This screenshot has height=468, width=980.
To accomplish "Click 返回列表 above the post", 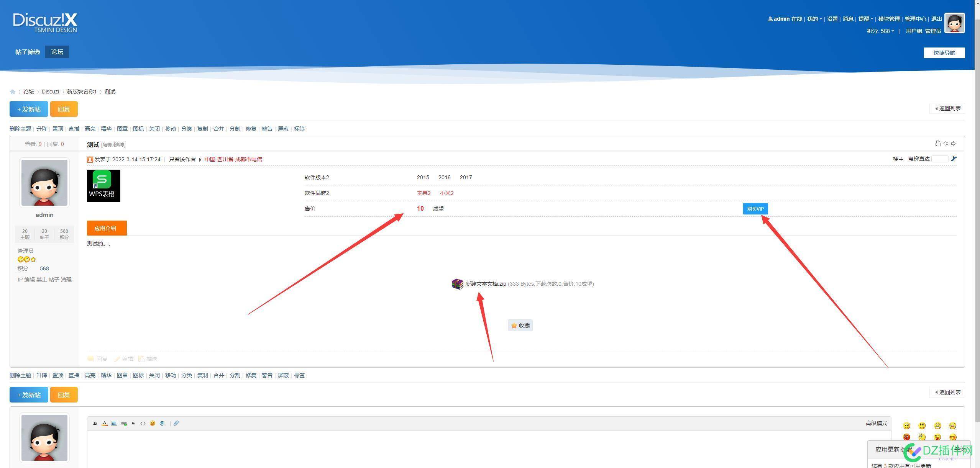I will click(x=947, y=108).
